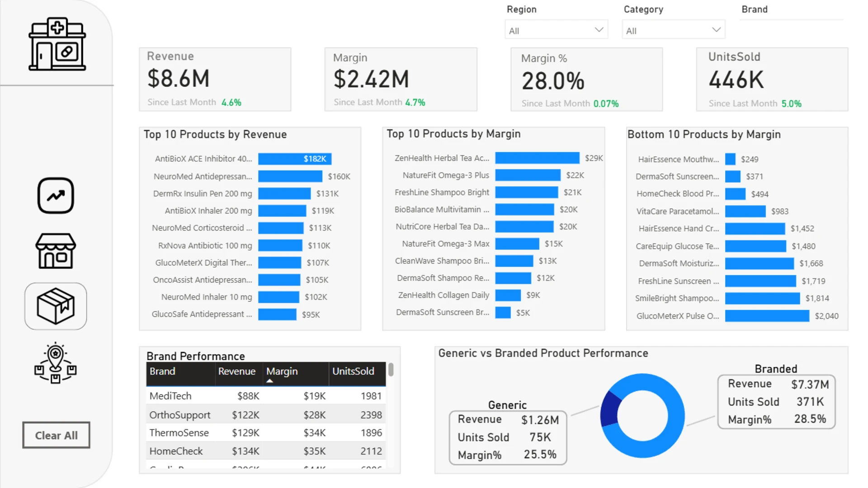The image size is (868, 488).
Task: Click the pharmacy store logo icon
Action: tap(57, 44)
